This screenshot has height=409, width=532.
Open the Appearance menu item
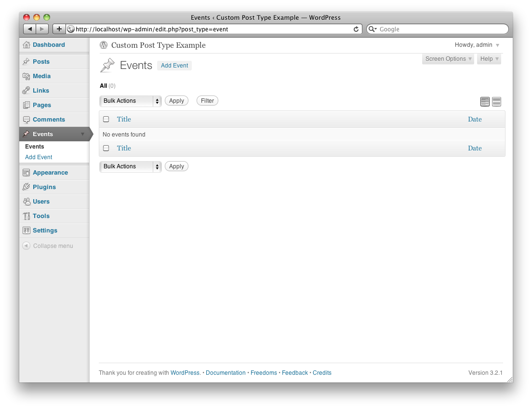tap(50, 173)
